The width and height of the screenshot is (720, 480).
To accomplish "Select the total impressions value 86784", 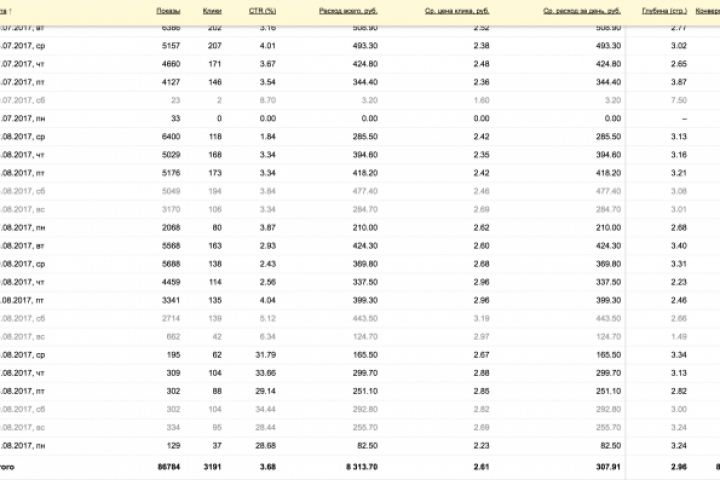I will pyautogui.click(x=167, y=465).
